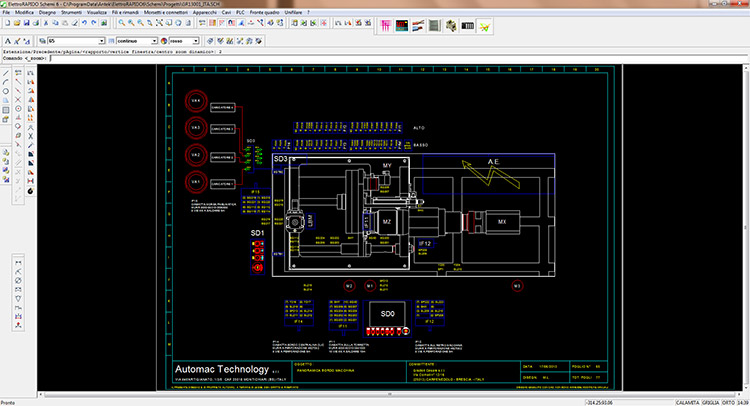Click the black round symbol icon

click(x=31, y=191)
